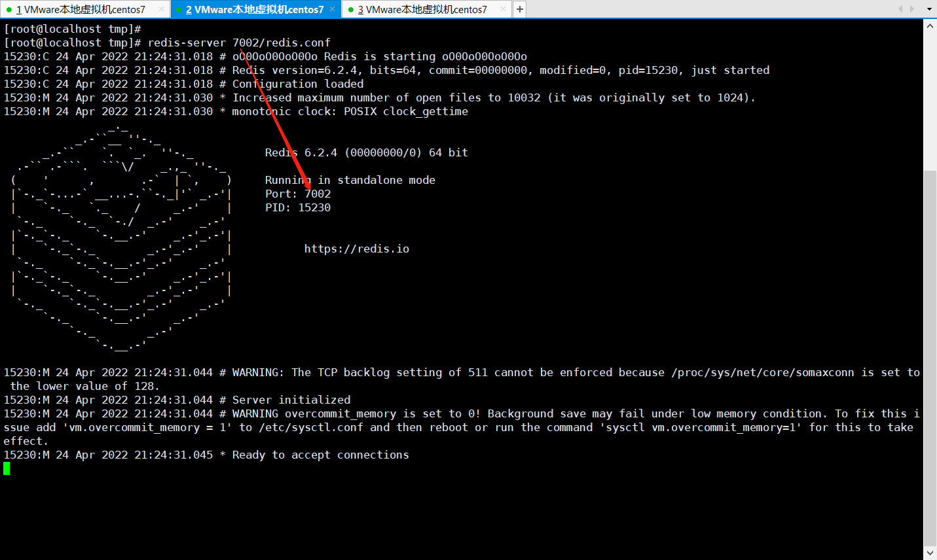
Task: Click the tab bar scroll-left arrow
Action: tap(900, 9)
